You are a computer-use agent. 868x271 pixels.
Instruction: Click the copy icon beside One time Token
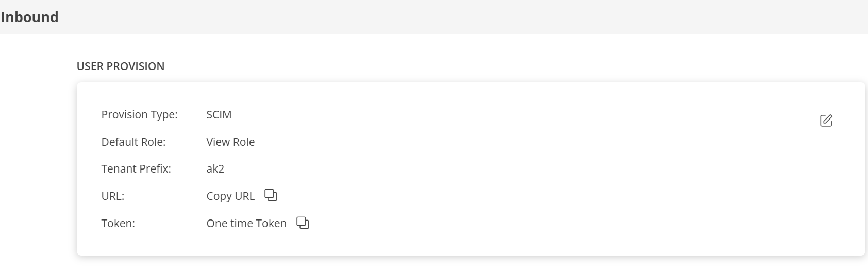[303, 223]
